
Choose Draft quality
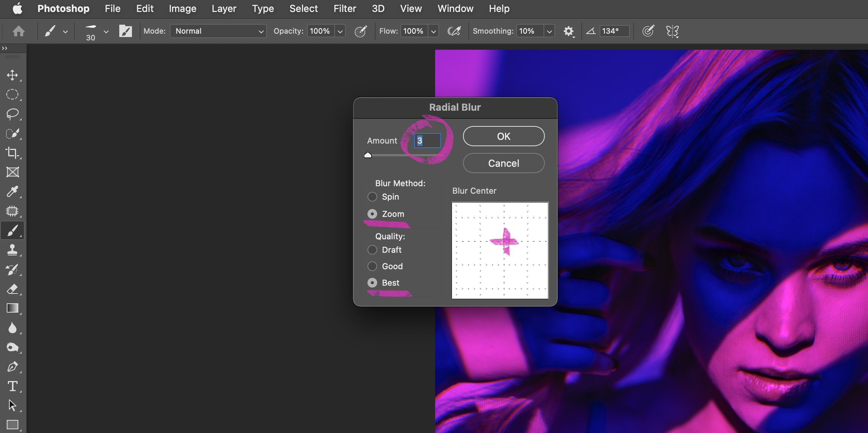(x=372, y=250)
